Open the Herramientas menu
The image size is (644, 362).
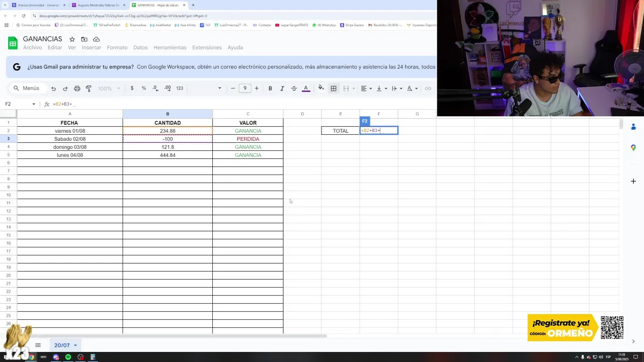click(170, 48)
